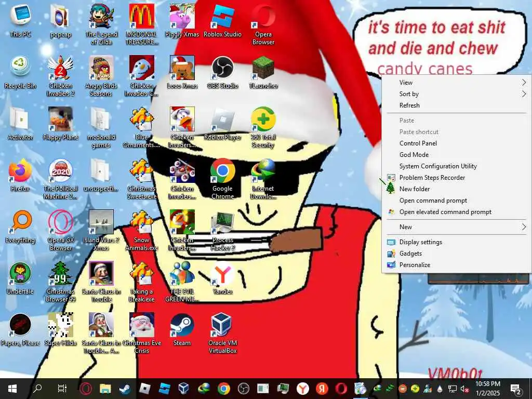Click the taskbar search magnifier
This screenshot has width=532, height=399.
pyautogui.click(x=37, y=389)
